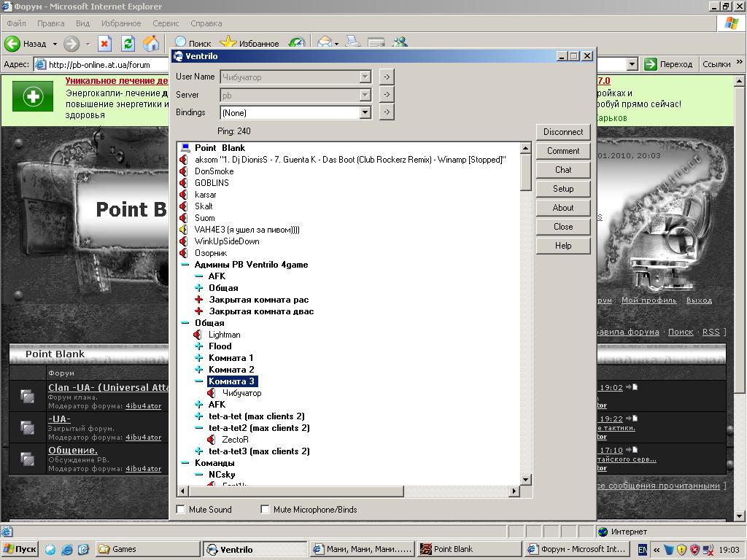
Task: Enable the Mute Sound checkbox
Action: 181,510
